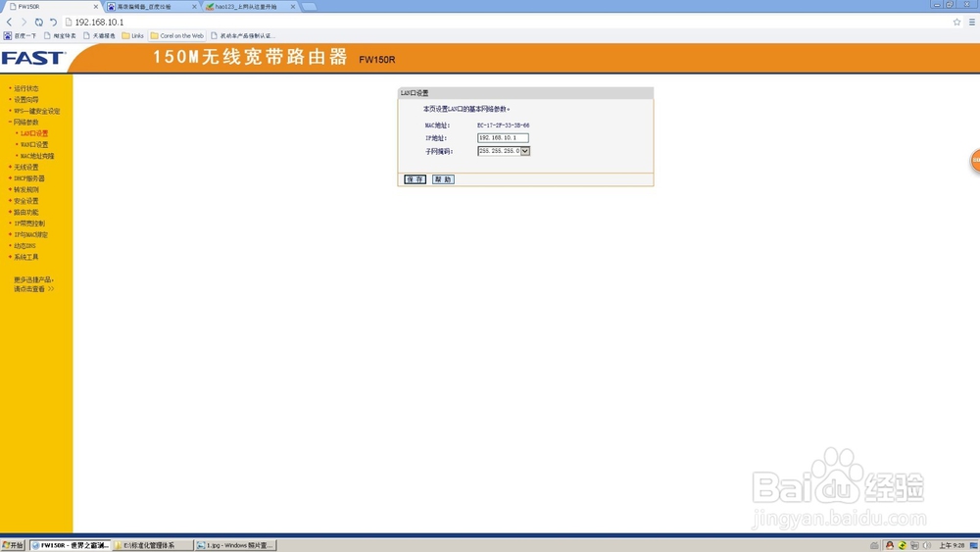Open a new tab with the new-tab button
The height and width of the screenshot is (552, 980).
coord(309,6)
